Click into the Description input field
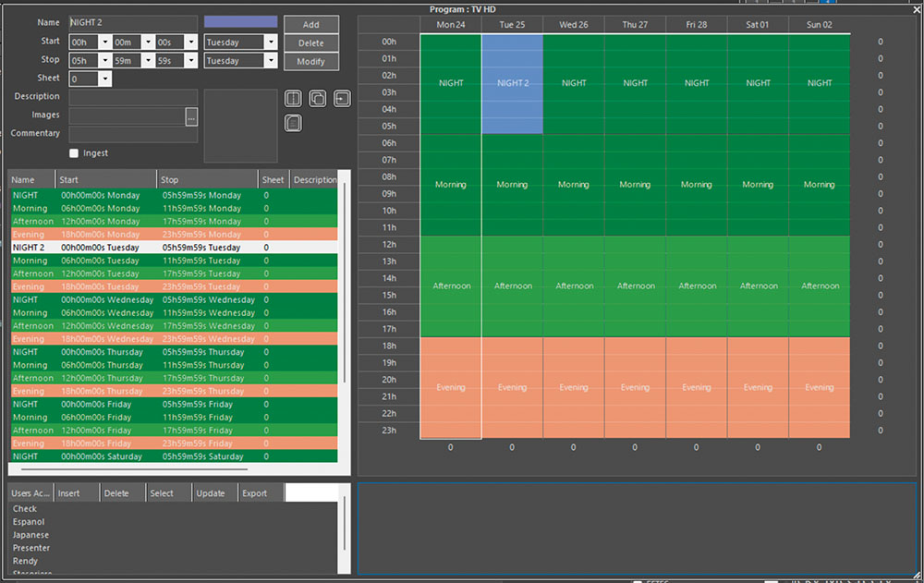924x583 pixels. [x=133, y=97]
